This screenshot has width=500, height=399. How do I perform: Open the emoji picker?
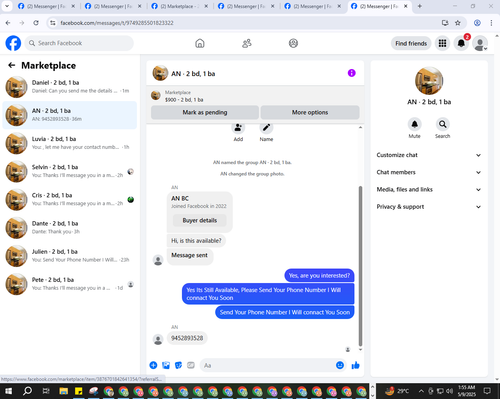[x=340, y=365]
